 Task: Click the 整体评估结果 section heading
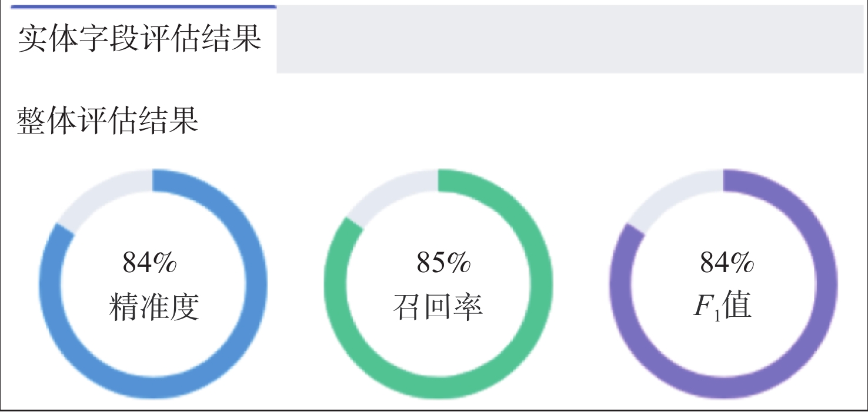point(108,120)
